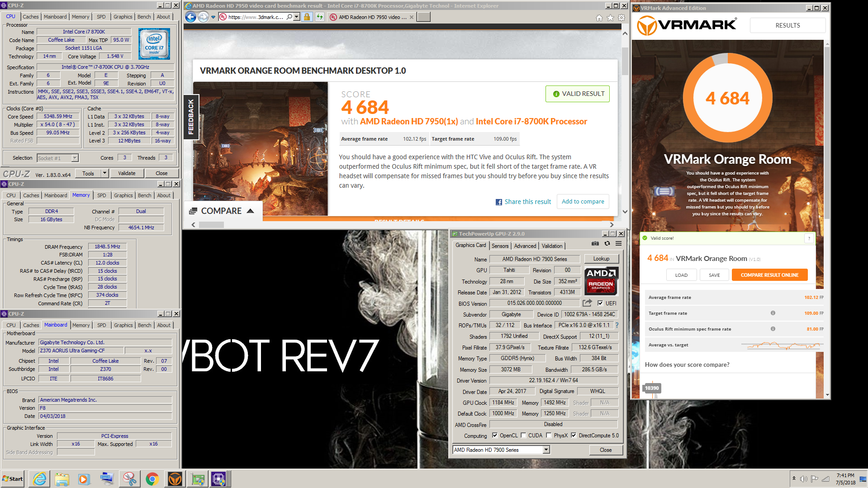Open the GPU selection dropdown in GPU-Z

546,450
